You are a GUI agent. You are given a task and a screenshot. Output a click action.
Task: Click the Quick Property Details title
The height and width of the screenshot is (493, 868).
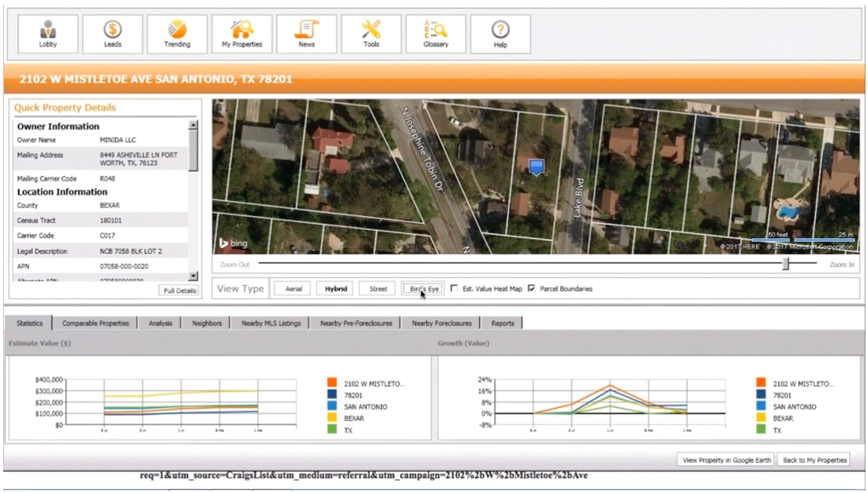pyautogui.click(x=65, y=108)
